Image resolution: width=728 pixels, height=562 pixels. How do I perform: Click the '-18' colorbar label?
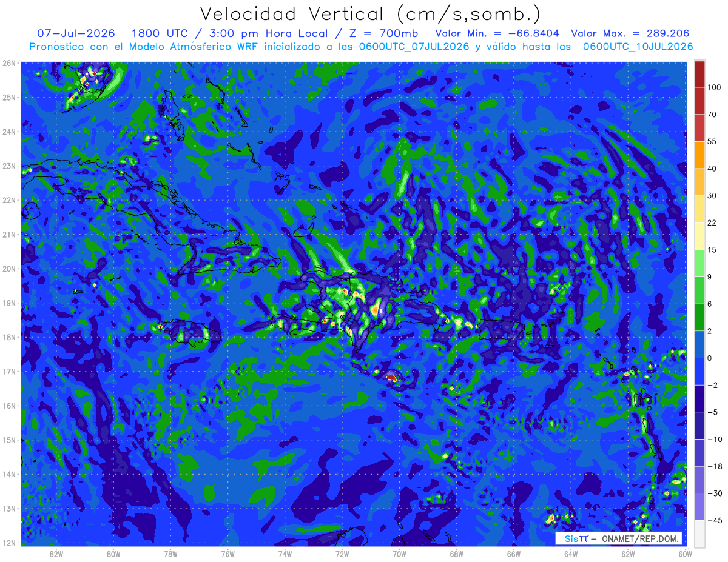click(x=715, y=466)
